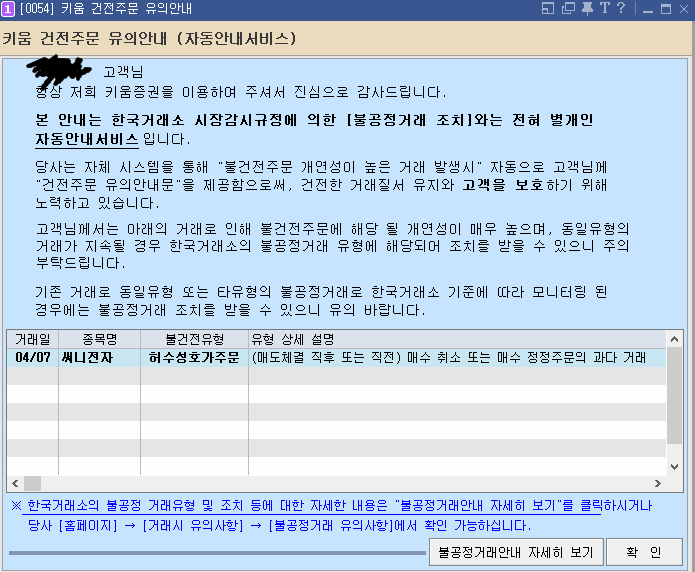Pin the window with the pushpin icon
The height and width of the screenshot is (572, 695).
tap(586, 9)
